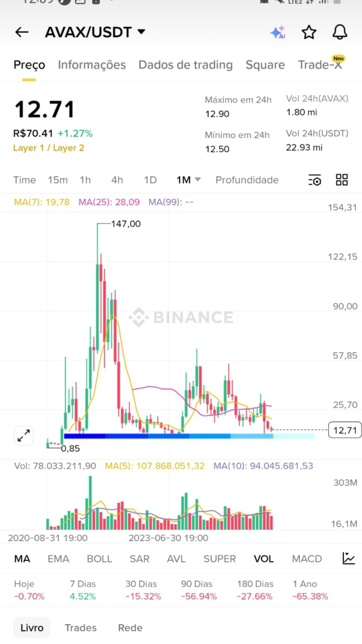Image resolution: width=362 pixels, height=644 pixels.
Task: Tap the Vol 24h(USDT) 22.93 mi value
Action: point(304,148)
